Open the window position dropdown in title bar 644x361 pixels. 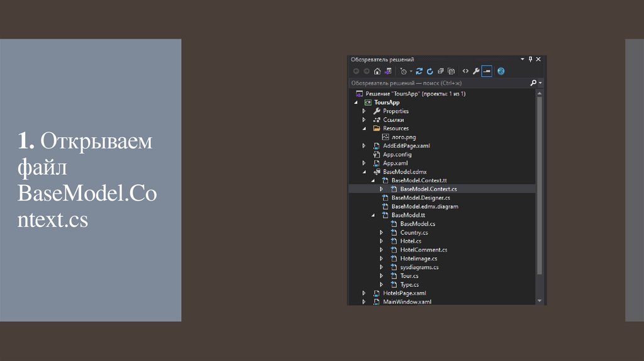point(522,59)
